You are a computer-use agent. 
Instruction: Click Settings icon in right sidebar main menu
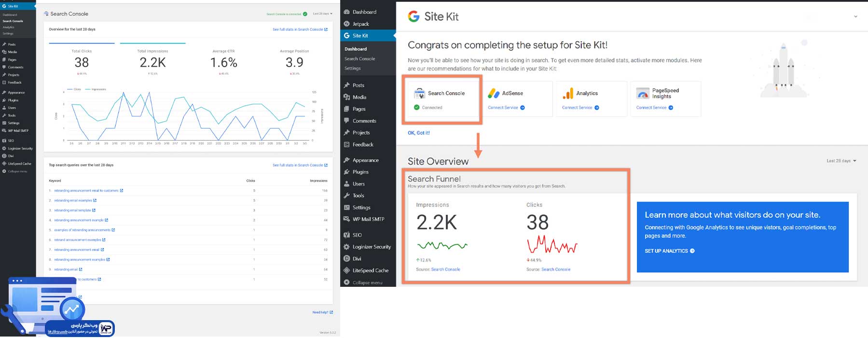346,207
